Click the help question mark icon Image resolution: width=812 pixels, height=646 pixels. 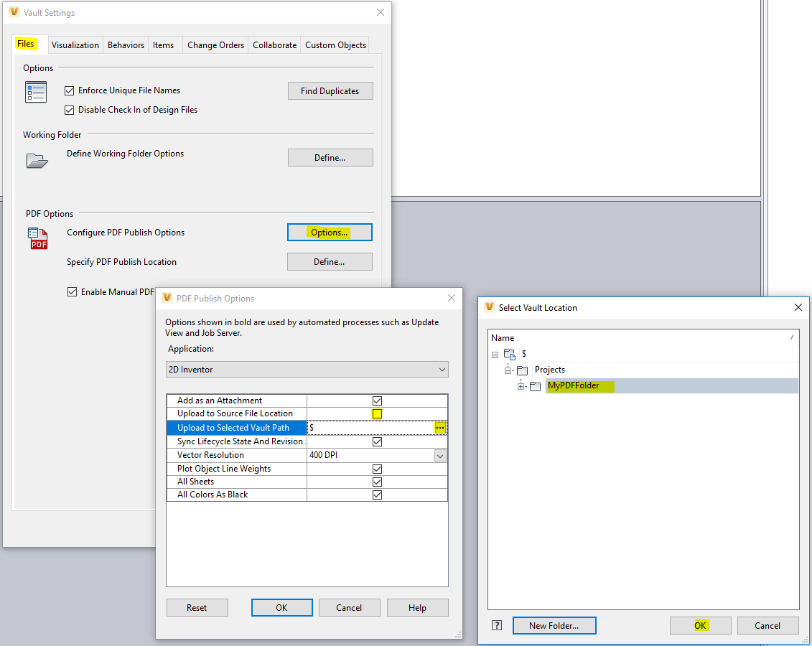pyautogui.click(x=497, y=625)
